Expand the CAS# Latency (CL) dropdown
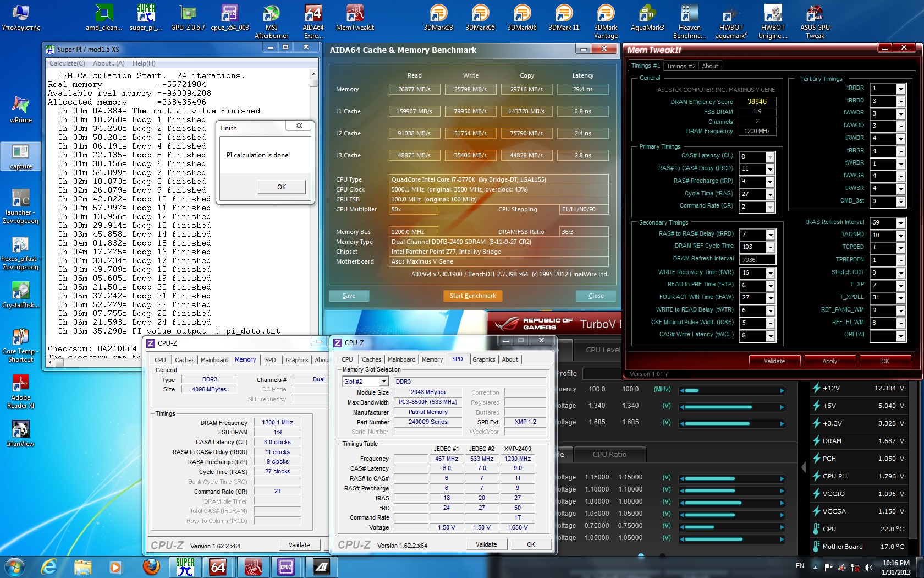 point(770,157)
